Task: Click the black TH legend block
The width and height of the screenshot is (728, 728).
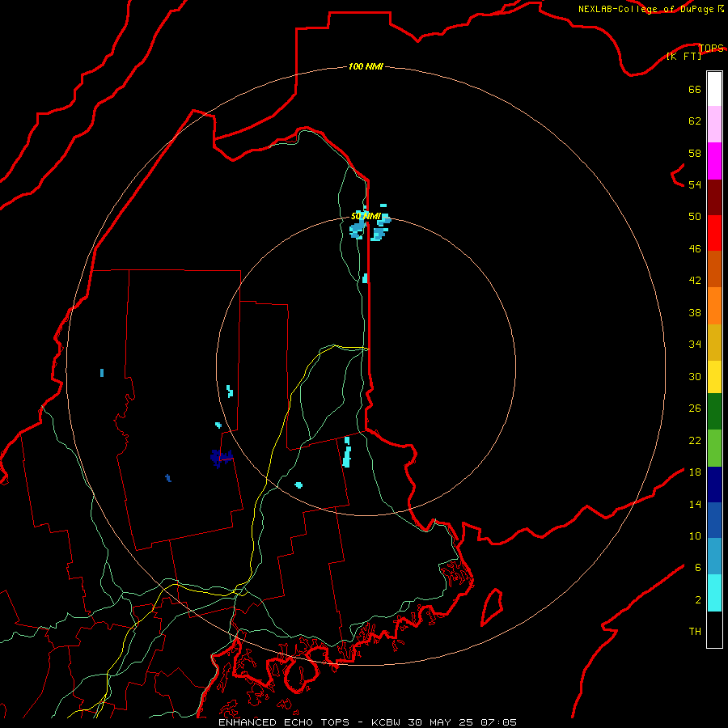Action: pyautogui.click(x=714, y=629)
